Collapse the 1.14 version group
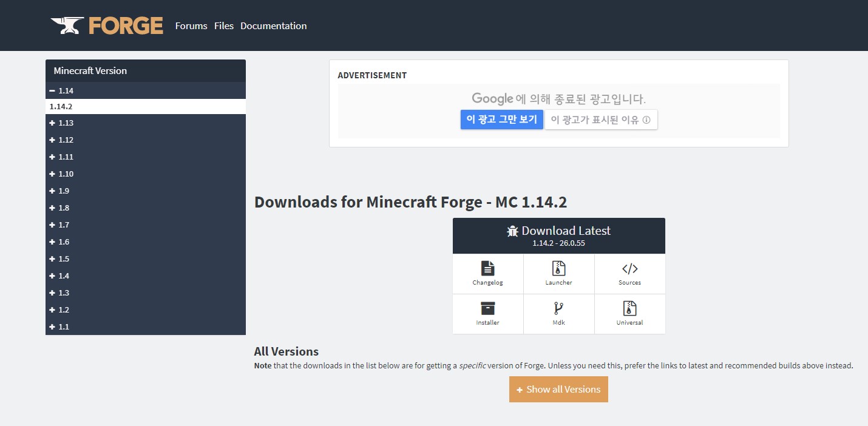 [x=146, y=90]
